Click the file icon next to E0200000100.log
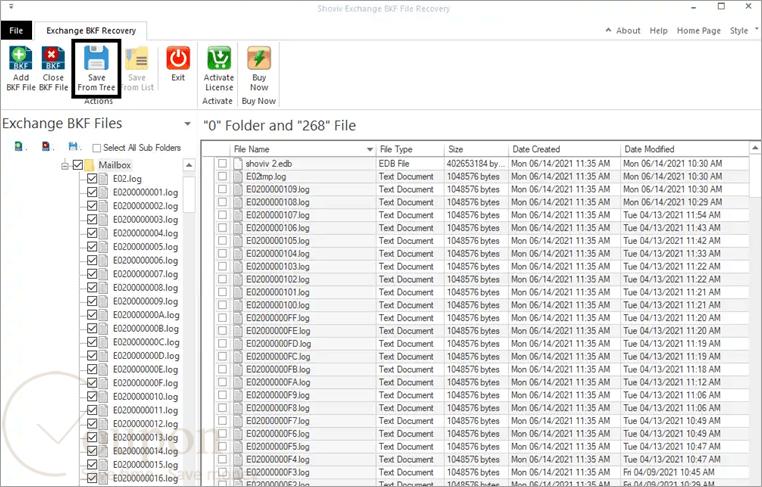Image resolution: width=762 pixels, height=487 pixels. (x=238, y=305)
